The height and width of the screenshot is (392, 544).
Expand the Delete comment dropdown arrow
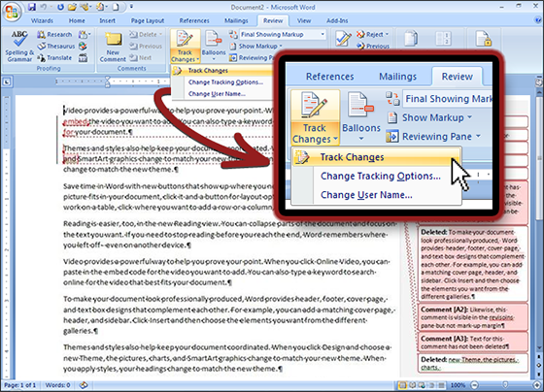click(x=160, y=34)
